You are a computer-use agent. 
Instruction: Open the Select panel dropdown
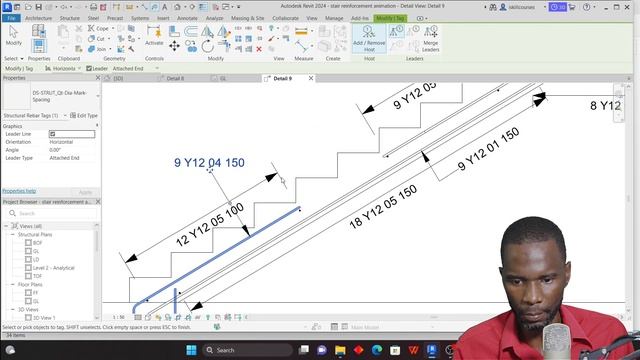[14, 59]
